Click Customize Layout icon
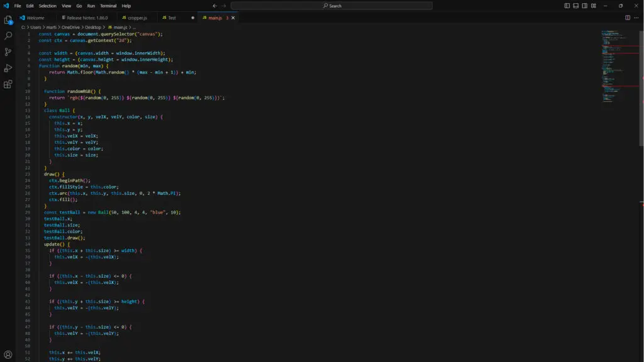644x362 pixels. 594,6
